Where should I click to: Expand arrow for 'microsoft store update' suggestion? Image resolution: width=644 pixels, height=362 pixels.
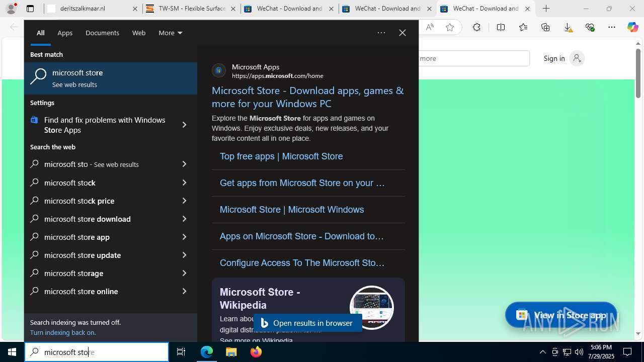(x=184, y=255)
